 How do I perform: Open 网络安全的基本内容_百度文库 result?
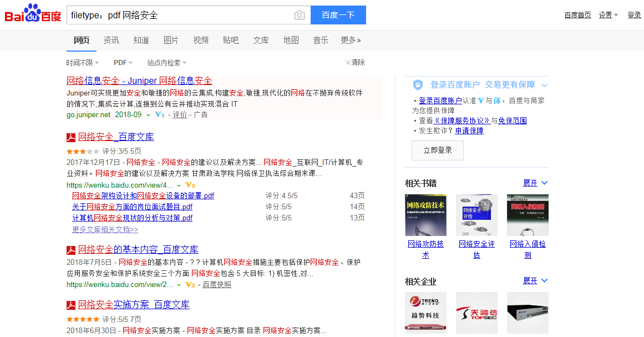click(139, 249)
